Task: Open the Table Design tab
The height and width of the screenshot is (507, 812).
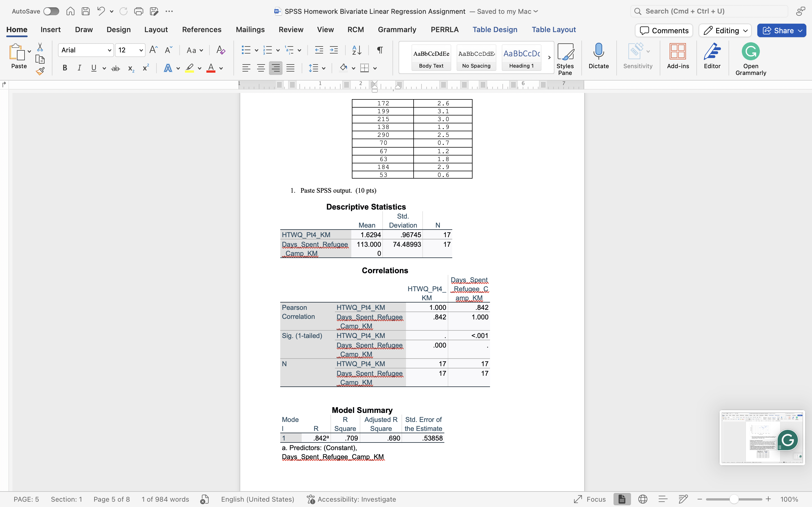Action: click(495, 30)
